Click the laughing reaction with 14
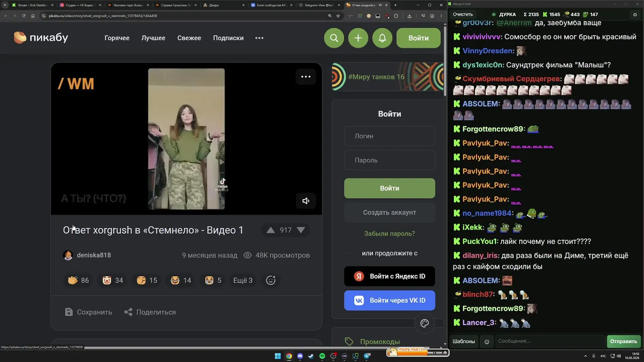Screen dimensions: 644x362 coord(181,280)
